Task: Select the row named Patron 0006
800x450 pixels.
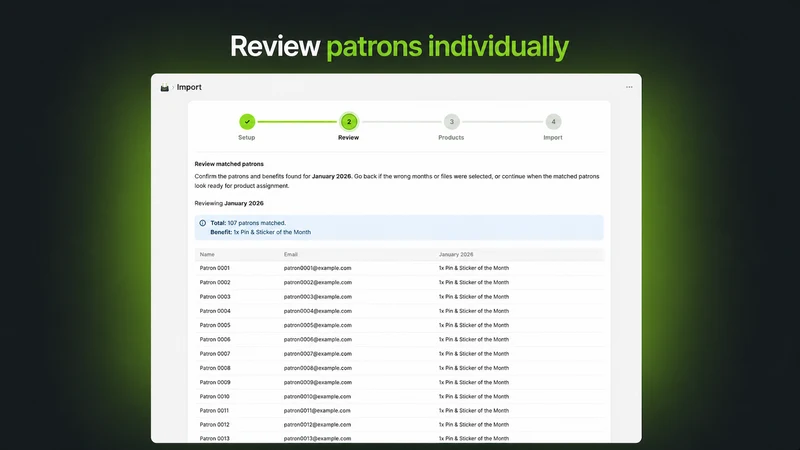Action: click(399, 339)
